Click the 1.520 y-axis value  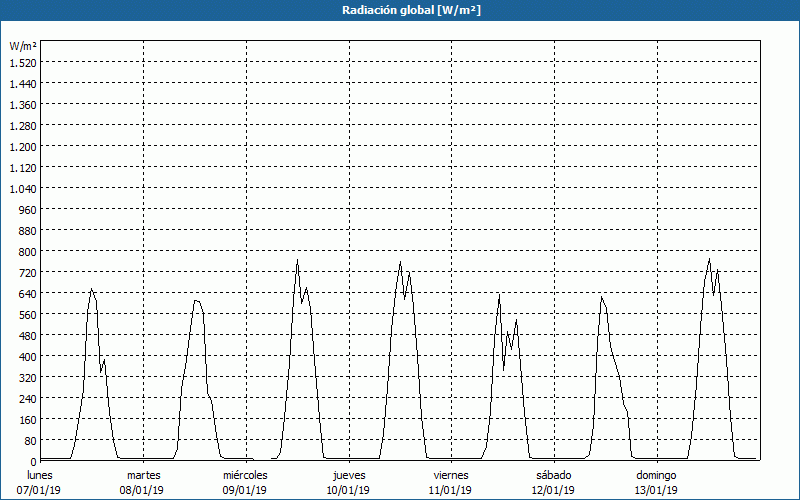(x=23, y=63)
